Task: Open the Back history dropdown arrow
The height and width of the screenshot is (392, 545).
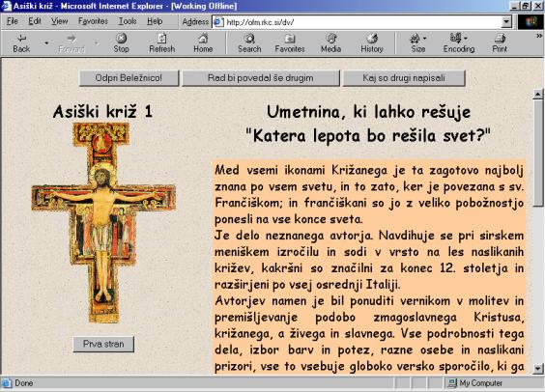Action: pos(46,43)
